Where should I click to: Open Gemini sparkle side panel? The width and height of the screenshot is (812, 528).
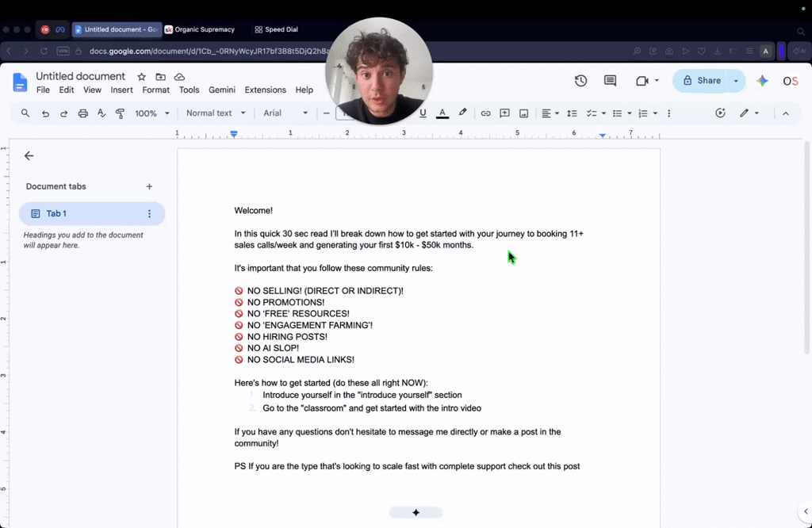coord(762,81)
